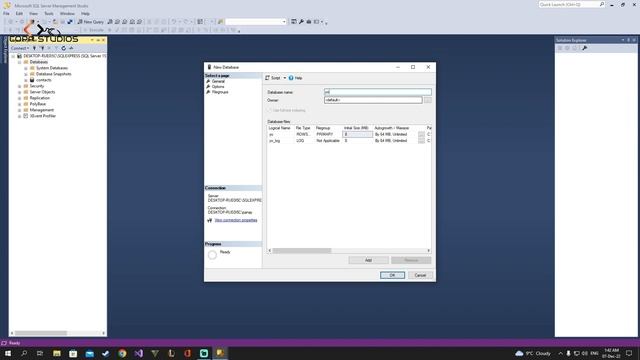Select the General page in New Database dialog
This screenshot has height=360, width=640.
[218, 81]
